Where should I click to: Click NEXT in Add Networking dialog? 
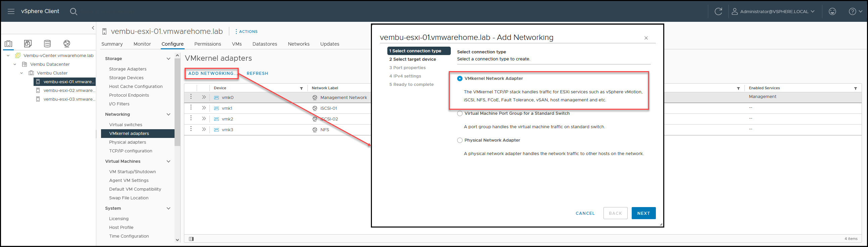(643, 213)
